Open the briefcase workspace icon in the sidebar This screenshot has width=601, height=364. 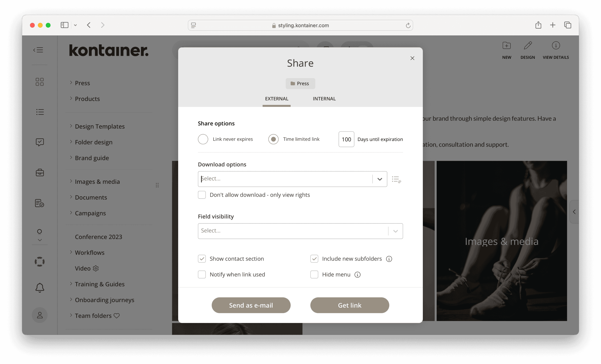(39, 172)
